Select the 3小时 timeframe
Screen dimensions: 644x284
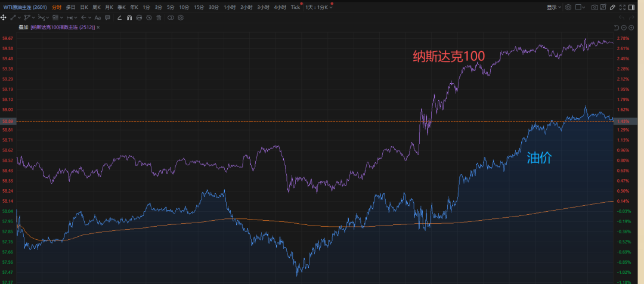click(x=264, y=7)
